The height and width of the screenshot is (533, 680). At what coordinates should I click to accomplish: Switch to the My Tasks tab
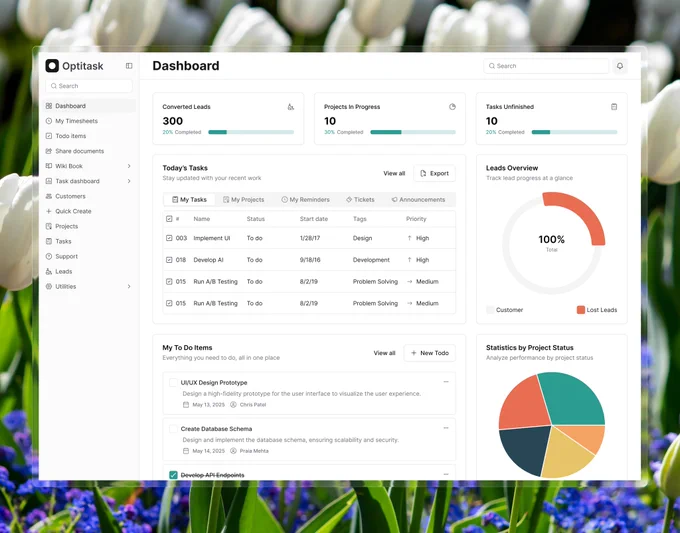click(x=189, y=199)
